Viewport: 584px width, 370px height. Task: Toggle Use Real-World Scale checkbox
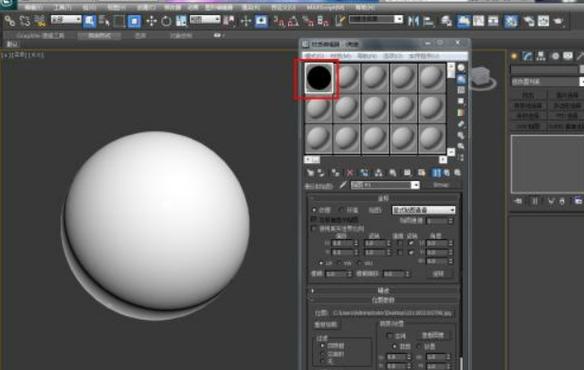[314, 228]
